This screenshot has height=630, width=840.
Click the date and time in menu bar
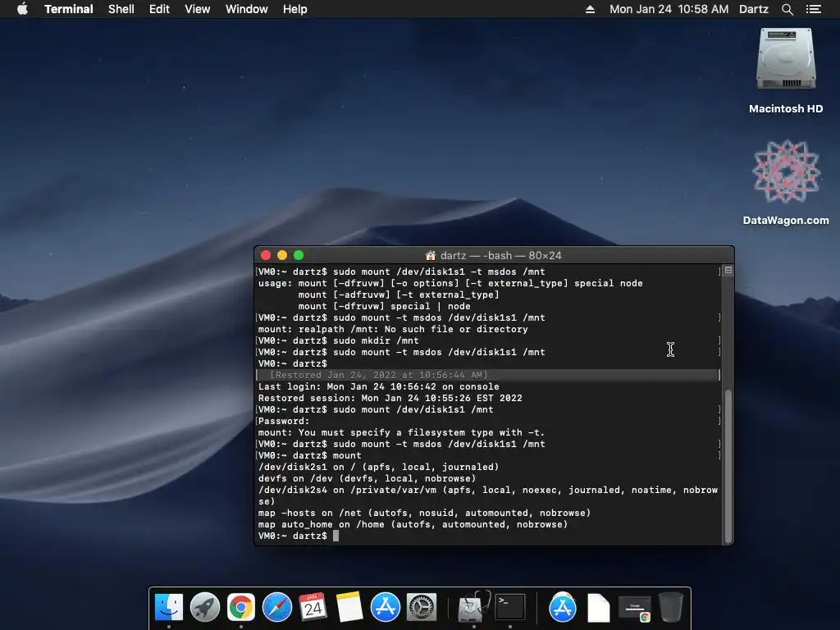click(669, 9)
